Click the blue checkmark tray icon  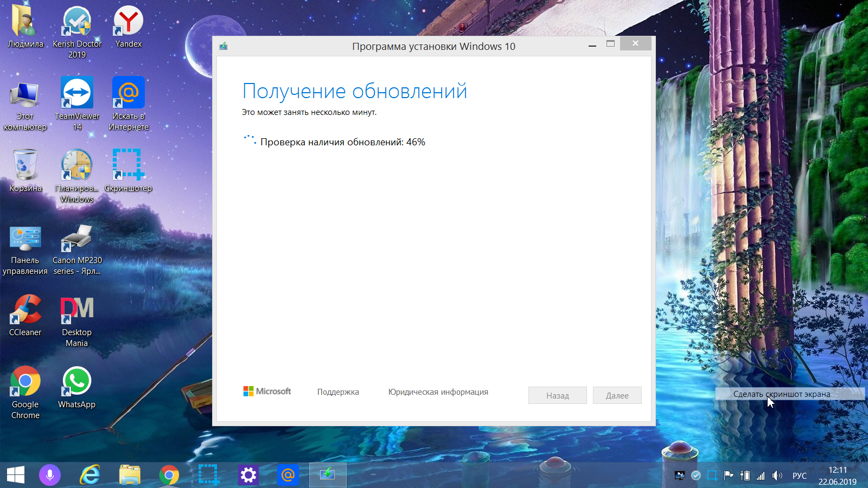[x=696, y=476]
